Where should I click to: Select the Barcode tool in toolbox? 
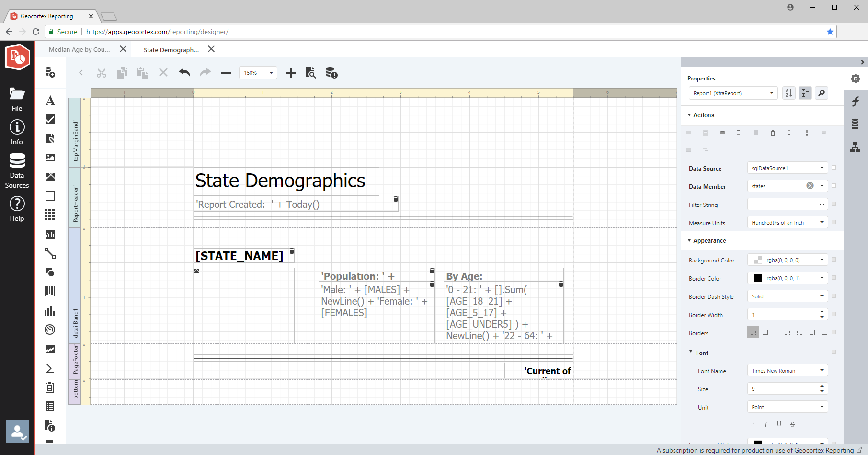pyautogui.click(x=50, y=291)
